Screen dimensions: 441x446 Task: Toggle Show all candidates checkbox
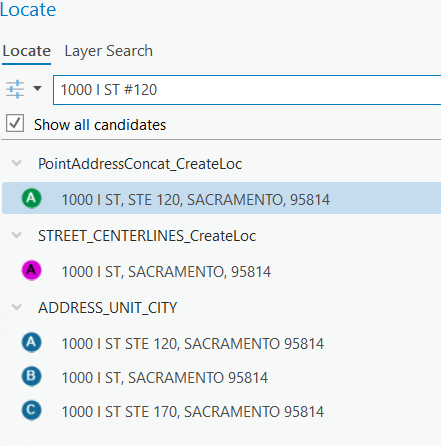pyautogui.click(x=15, y=123)
